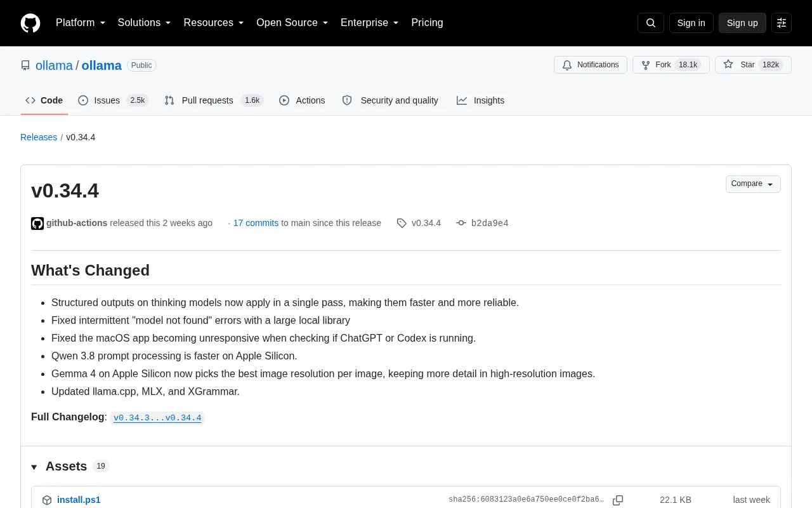The width and height of the screenshot is (812, 508).
Task: Click the v0.34.4 release heading
Action: pos(65,191)
